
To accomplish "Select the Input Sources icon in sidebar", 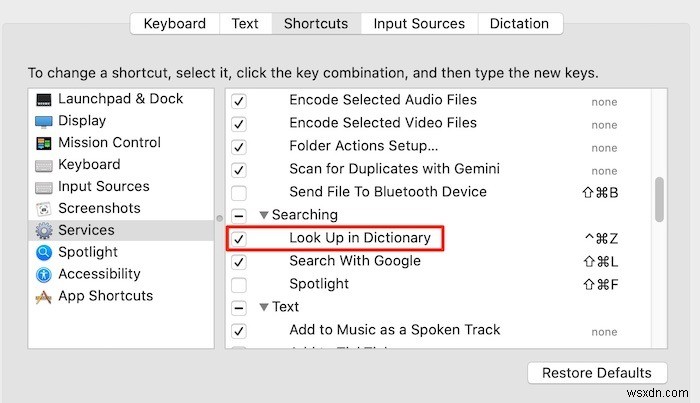I will tap(44, 187).
